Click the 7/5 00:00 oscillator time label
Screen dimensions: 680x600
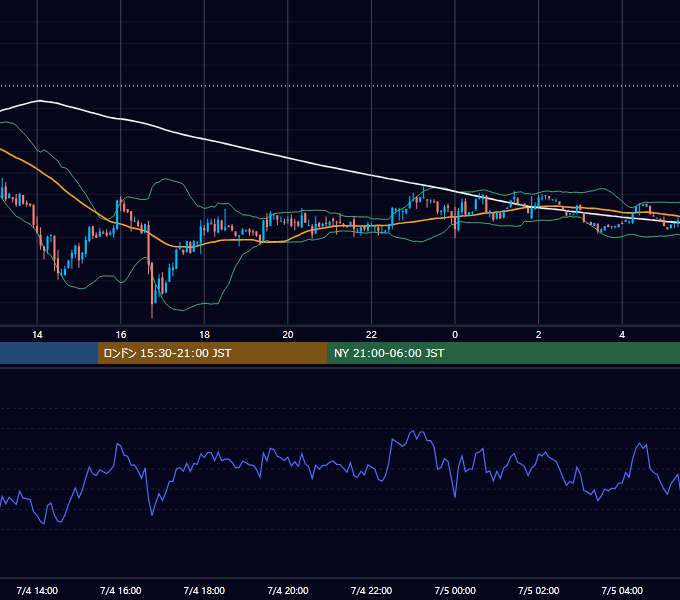tap(455, 590)
